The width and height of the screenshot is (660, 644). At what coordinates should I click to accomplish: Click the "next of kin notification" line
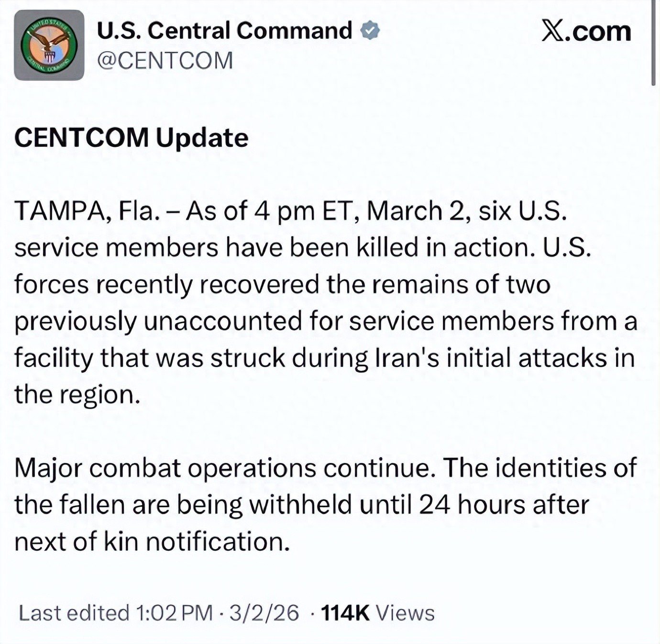tap(152, 542)
